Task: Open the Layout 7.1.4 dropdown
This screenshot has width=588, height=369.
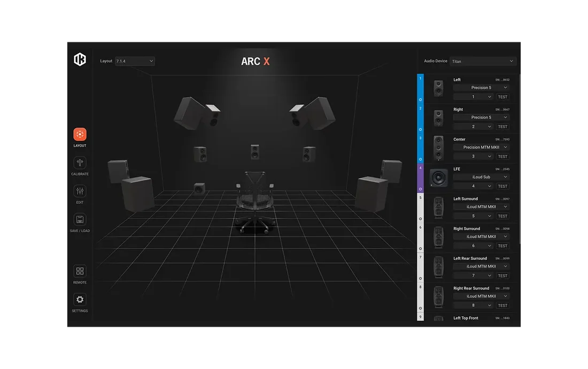Action: tap(135, 61)
